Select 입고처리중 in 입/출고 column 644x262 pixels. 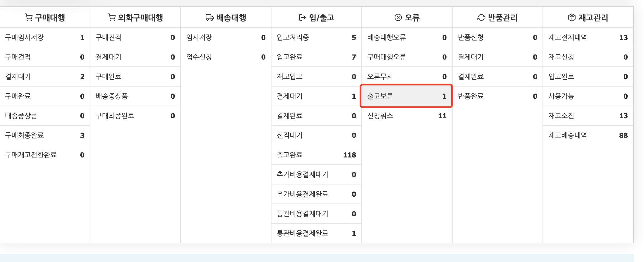point(316,37)
